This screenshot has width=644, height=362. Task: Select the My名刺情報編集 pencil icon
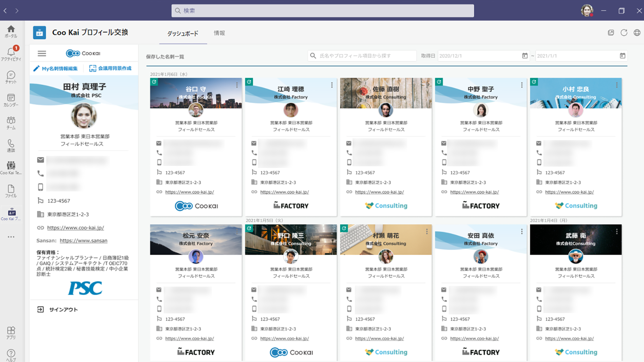tap(37, 68)
